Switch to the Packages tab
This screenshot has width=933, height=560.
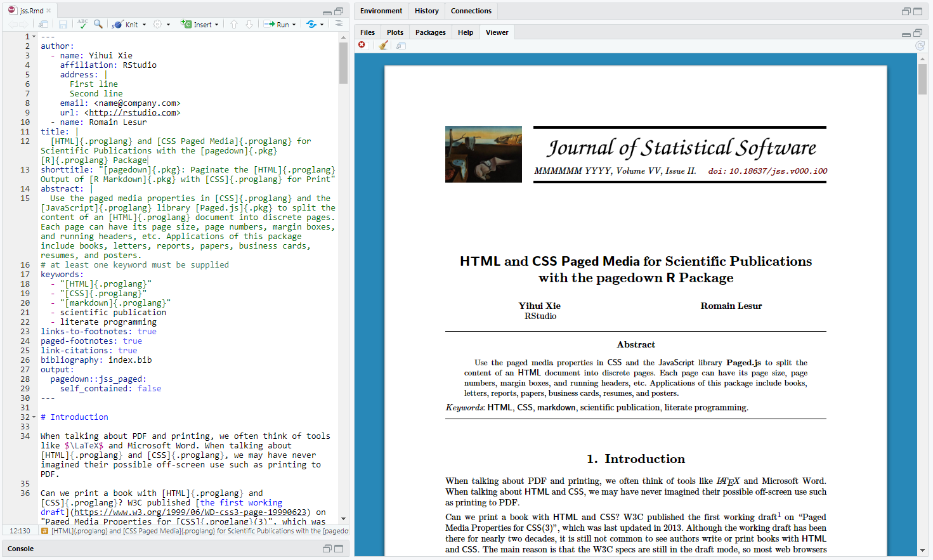coord(430,32)
